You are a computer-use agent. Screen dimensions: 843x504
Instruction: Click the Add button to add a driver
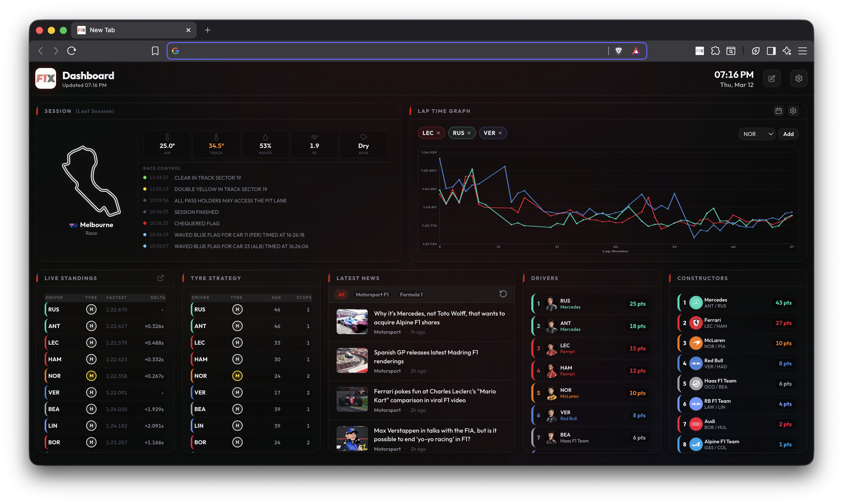[x=788, y=134]
